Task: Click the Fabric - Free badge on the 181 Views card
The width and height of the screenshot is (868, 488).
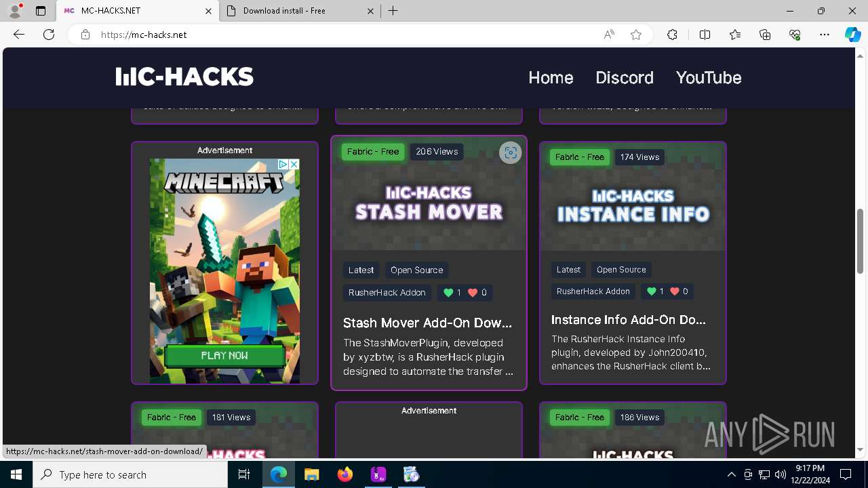Action: 172,418
